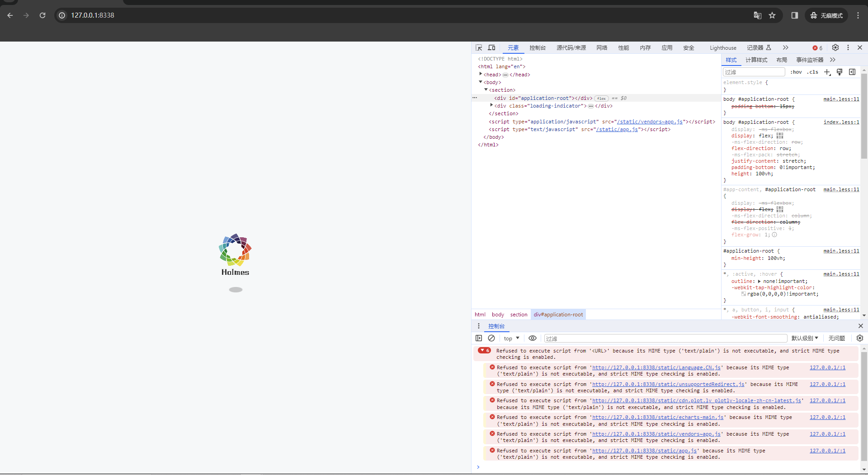Open console settings gear icon

pos(860,338)
